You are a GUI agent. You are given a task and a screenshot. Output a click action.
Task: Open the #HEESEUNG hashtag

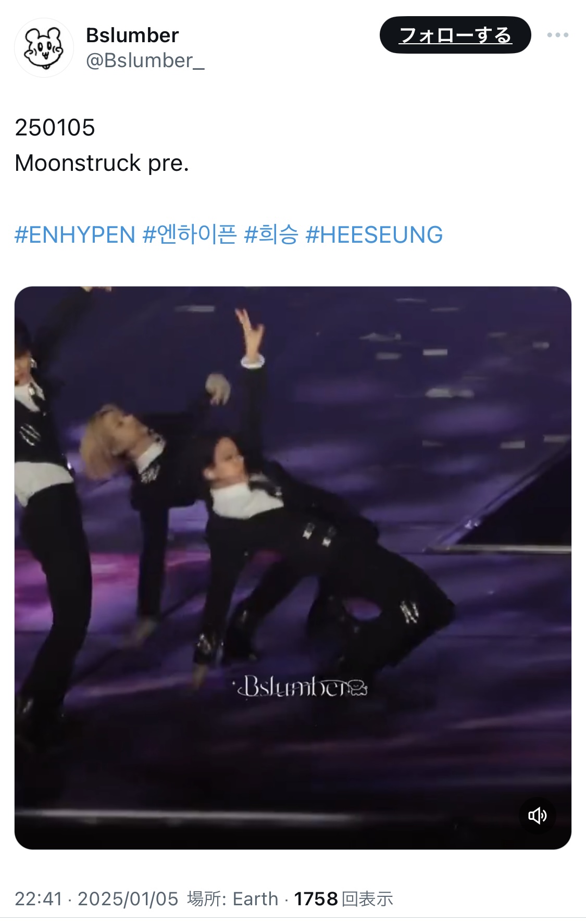tap(374, 235)
